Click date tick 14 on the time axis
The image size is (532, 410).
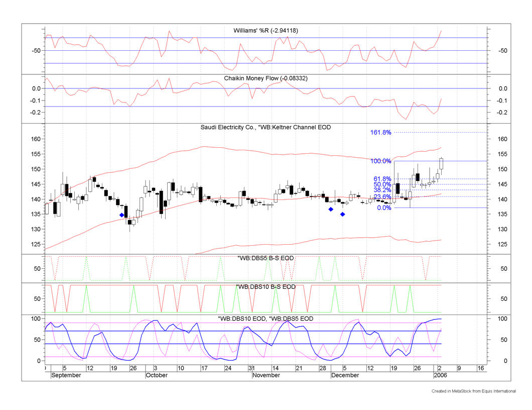tap(275, 368)
